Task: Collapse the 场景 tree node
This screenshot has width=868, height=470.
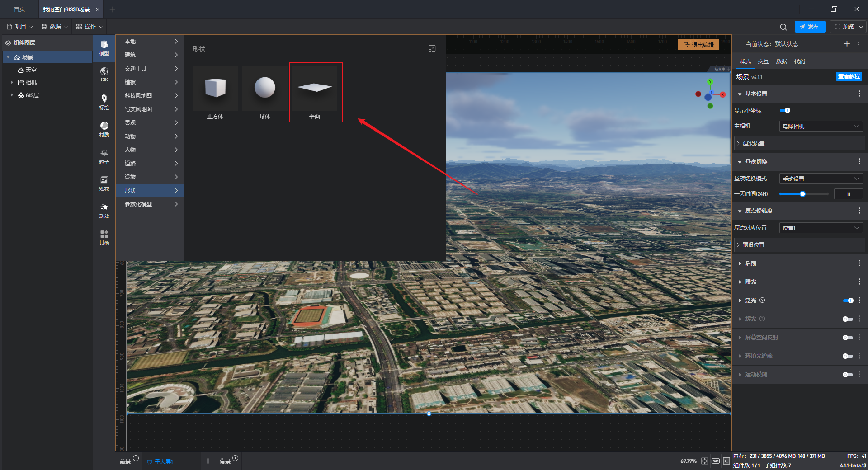Action: click(8, 57)
